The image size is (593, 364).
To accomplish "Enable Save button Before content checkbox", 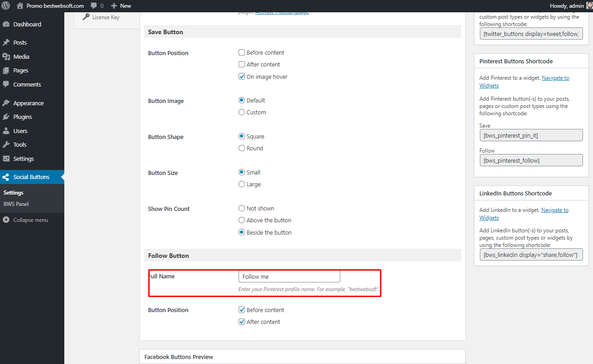I will tap(242, 52).
